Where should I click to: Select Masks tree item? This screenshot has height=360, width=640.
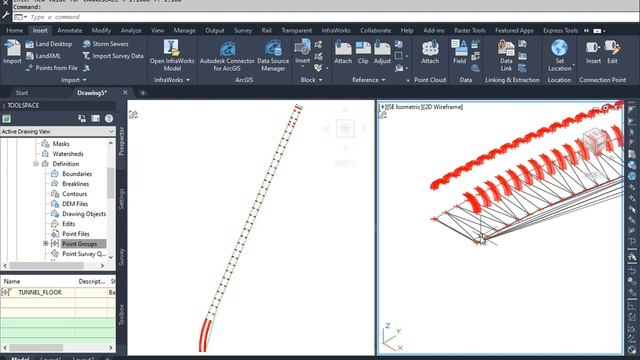pos(61,144)
